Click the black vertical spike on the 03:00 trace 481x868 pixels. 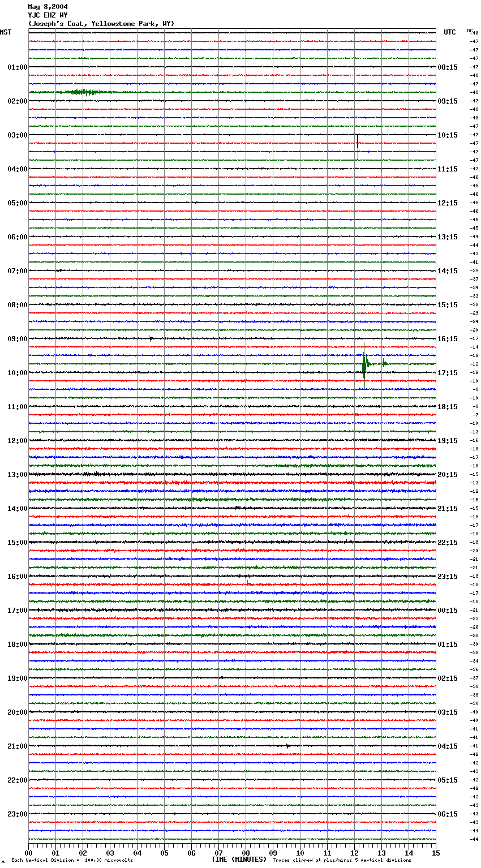[x=358, y=147]
